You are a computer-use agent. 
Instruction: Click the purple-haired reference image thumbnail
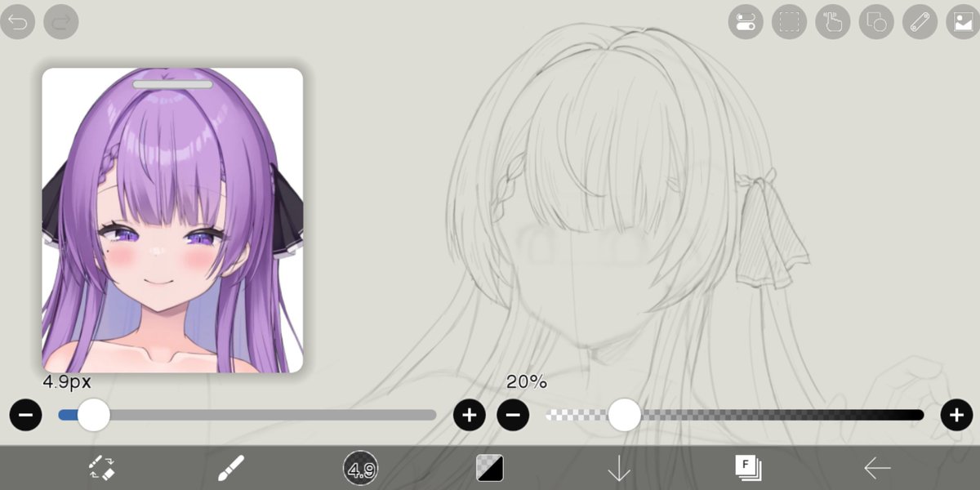tap(172, 220)
